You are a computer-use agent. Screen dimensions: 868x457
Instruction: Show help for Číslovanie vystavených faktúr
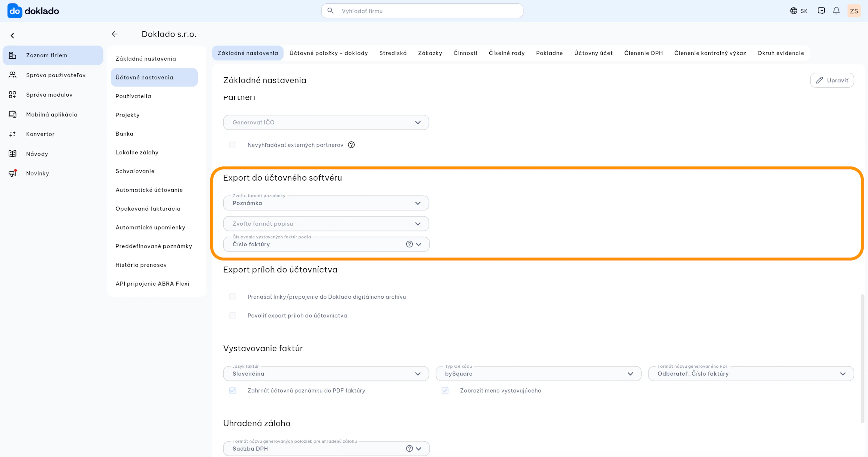pyautogui.click(x=409, y=244)
